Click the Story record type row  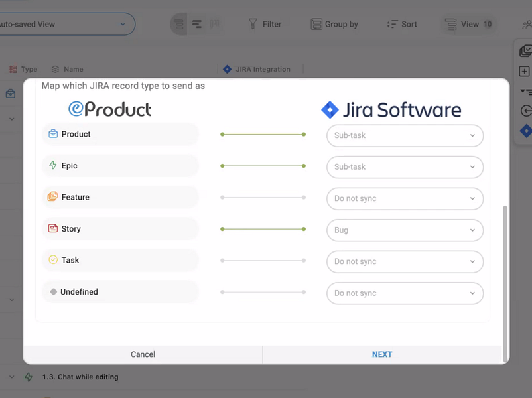click(x=120, y=229)
